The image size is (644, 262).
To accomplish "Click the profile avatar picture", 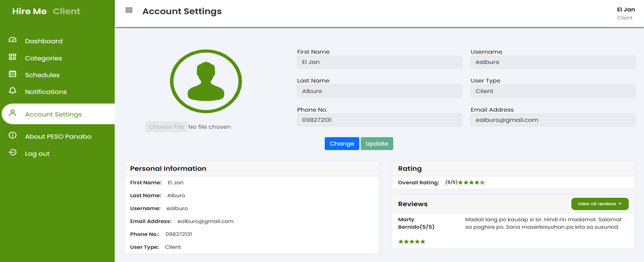I will point(206,82).
